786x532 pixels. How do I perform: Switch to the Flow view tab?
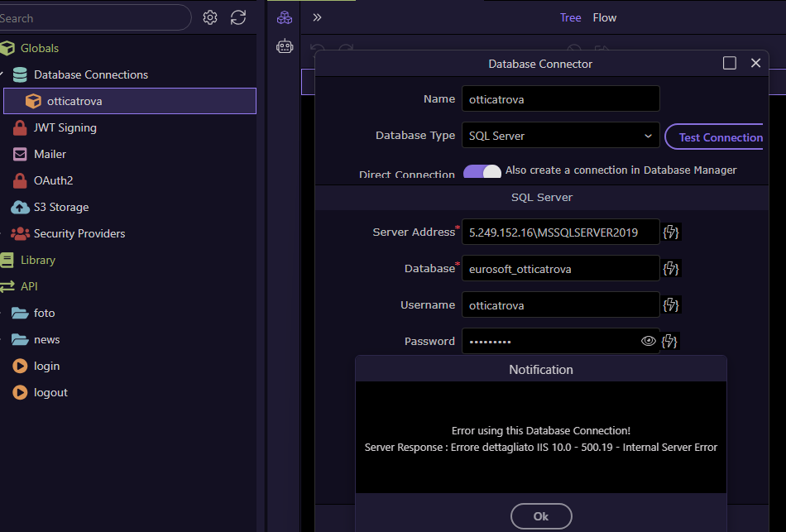pyautogui.click(x=605, y=17)
